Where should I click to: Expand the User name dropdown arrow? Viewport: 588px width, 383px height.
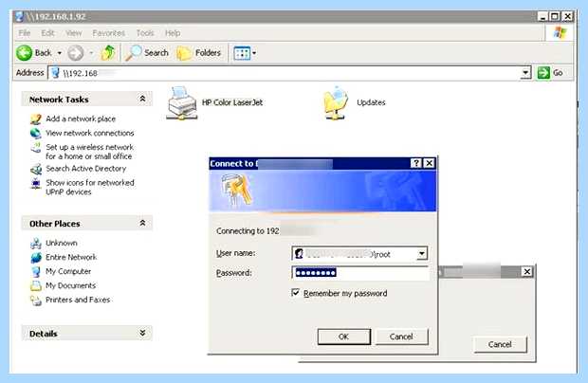422,254
